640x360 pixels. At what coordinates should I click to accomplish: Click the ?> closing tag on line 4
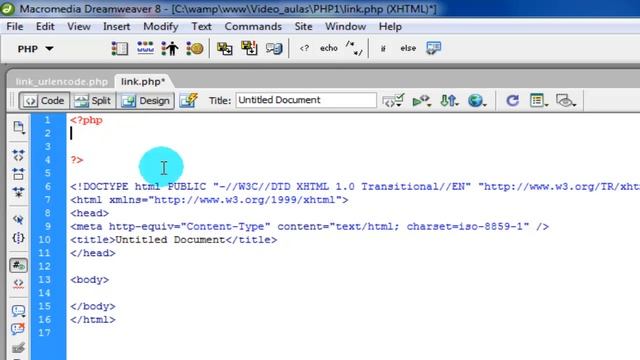coord(77,160)
